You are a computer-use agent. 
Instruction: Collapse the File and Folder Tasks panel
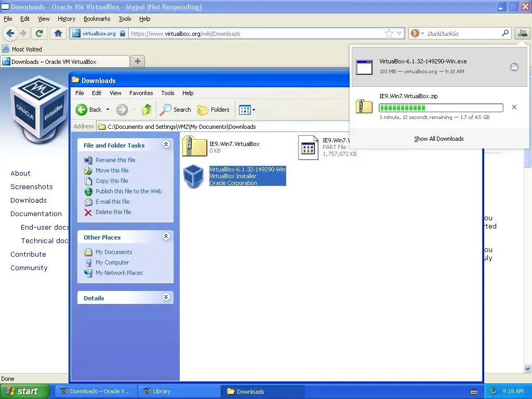166,144
